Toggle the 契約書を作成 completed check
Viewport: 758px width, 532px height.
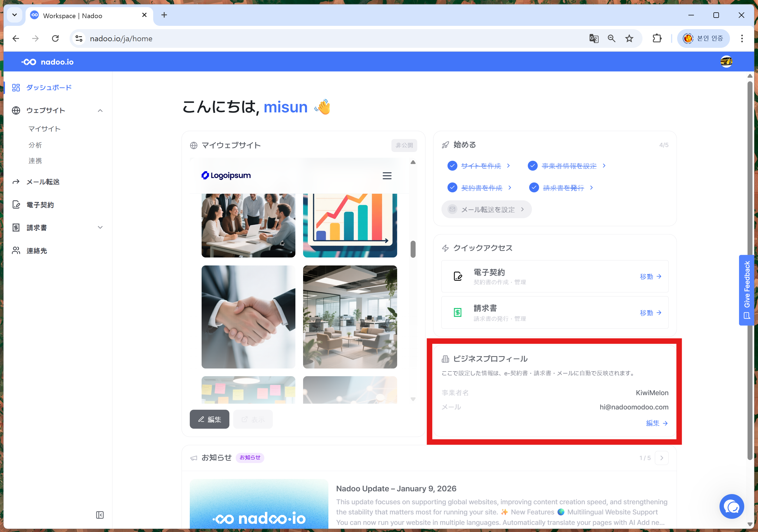click(x=452, y=188)
